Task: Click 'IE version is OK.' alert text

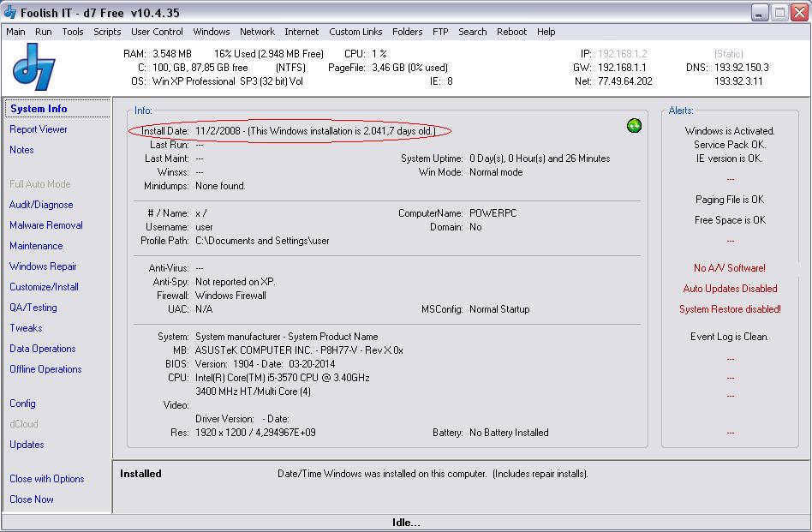Action: [730, 158]
